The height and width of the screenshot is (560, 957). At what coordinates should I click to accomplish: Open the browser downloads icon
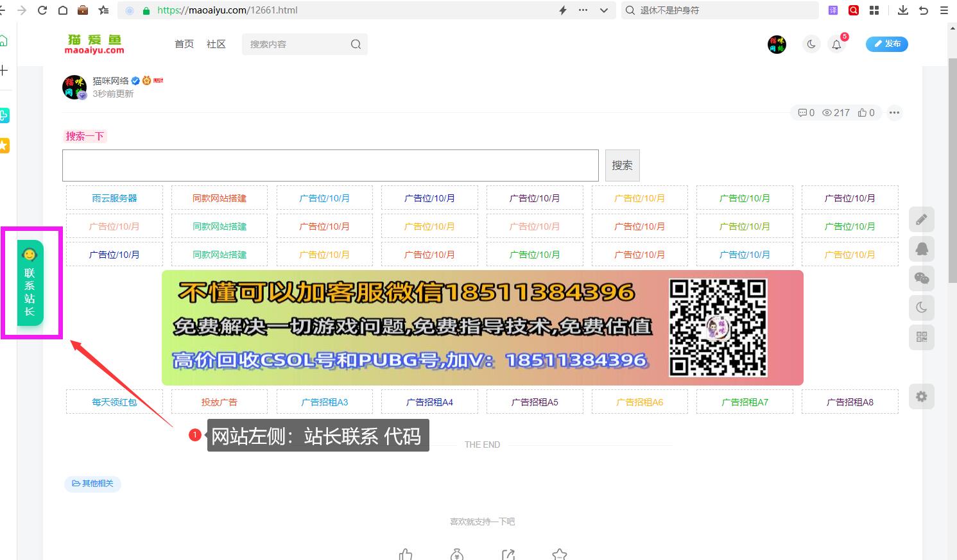pyautogui.click(x=903, y=10)
